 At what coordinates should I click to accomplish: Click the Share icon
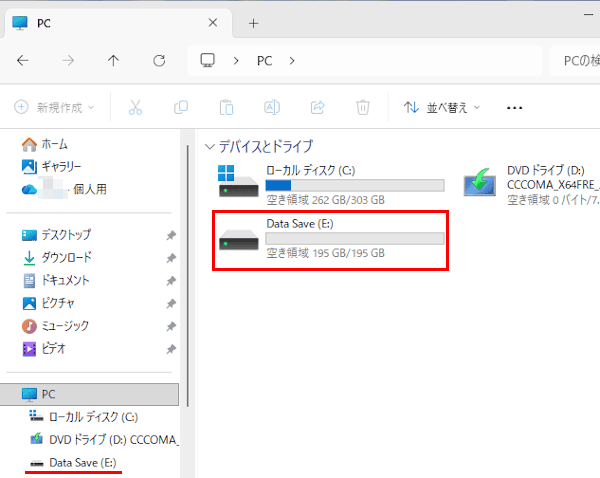pyautogui.click(x=318, y=108)
